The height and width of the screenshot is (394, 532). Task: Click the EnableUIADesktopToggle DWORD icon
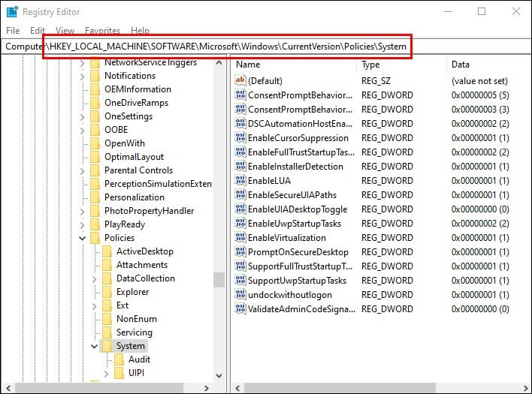240,209
